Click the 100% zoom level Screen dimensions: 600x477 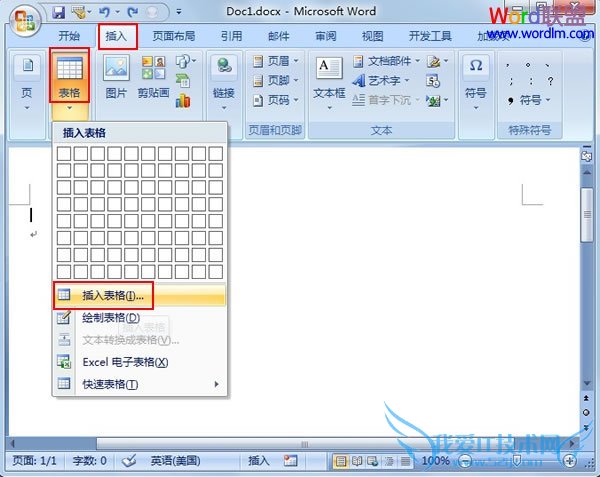(x=435, y=461)
